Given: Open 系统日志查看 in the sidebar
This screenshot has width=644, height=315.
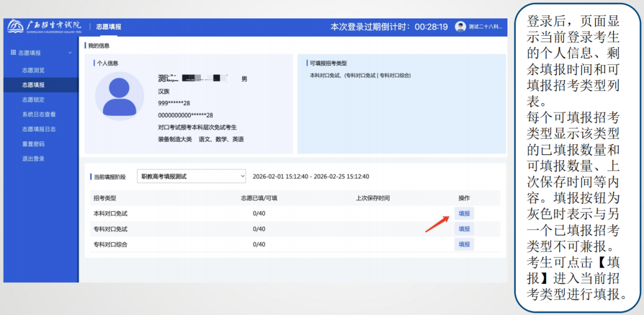Looking at the screenshot, I should click(x=39, y=115).
